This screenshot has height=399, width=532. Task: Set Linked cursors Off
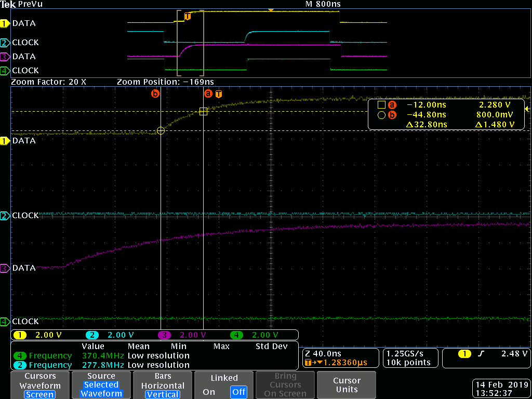point(238,392)
